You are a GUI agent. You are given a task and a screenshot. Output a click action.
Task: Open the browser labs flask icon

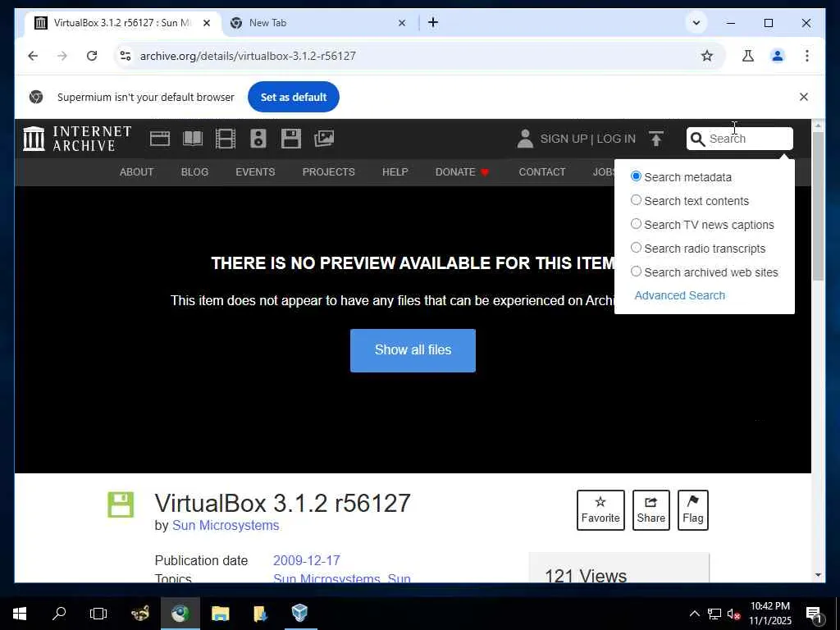[x=748, y=56]
